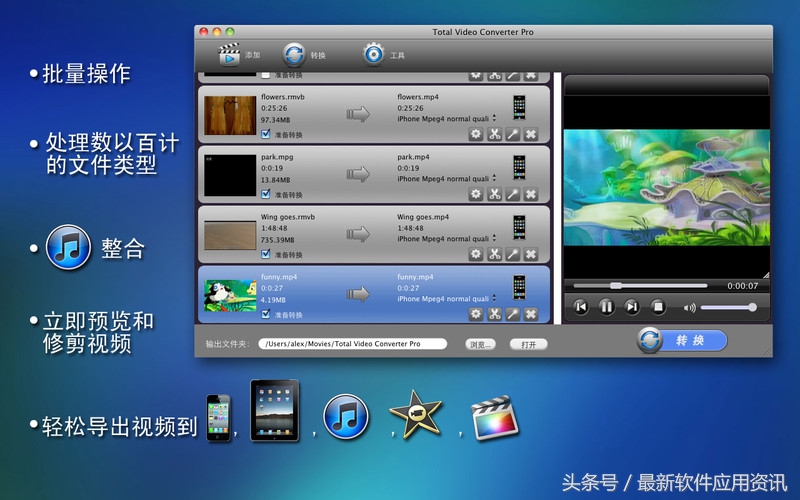The height and width of the screenshot is (500, 800).
Task: Remove funny.mp4 with its X icon
Action: [x=531, y=314]
